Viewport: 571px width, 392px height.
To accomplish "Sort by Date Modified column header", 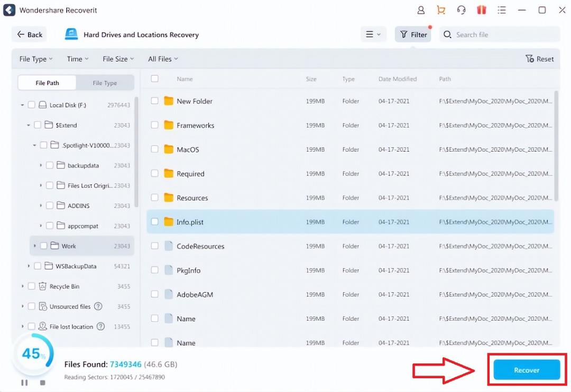I will point(397,79).
